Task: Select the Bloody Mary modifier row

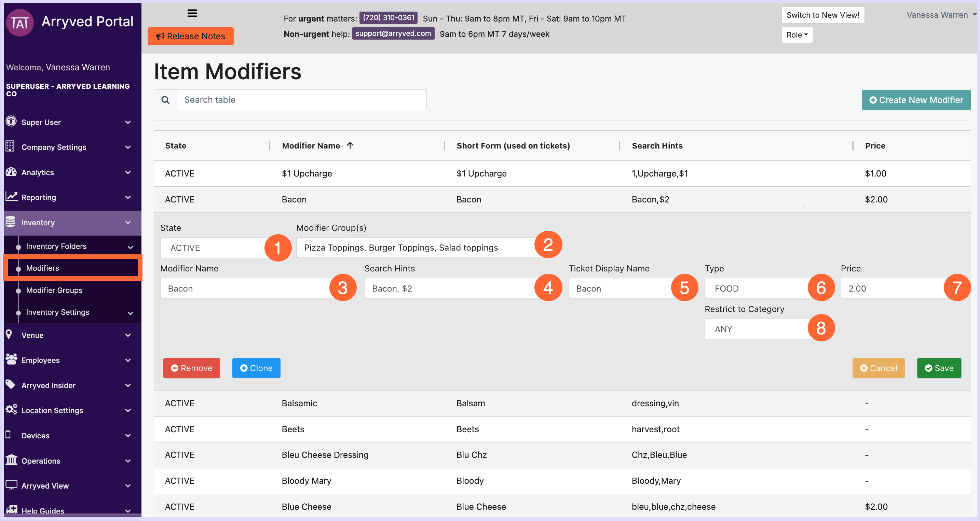Action: (x=562, y=481)
